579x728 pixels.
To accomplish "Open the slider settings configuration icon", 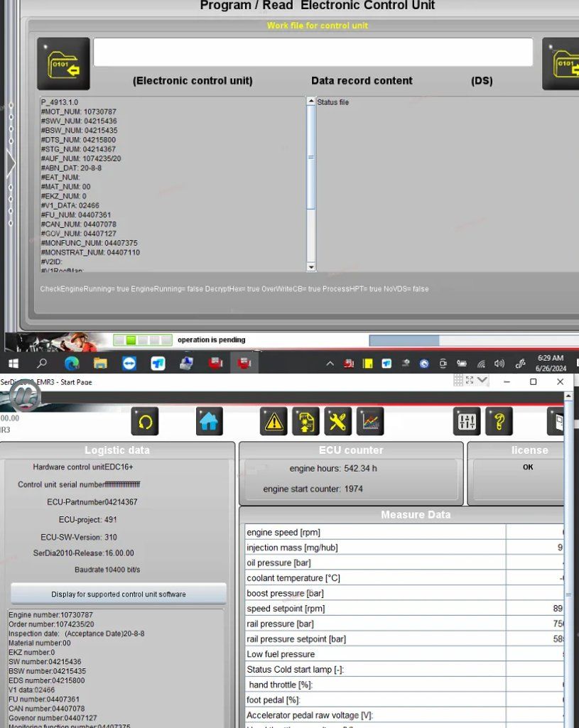I will 467,422.
